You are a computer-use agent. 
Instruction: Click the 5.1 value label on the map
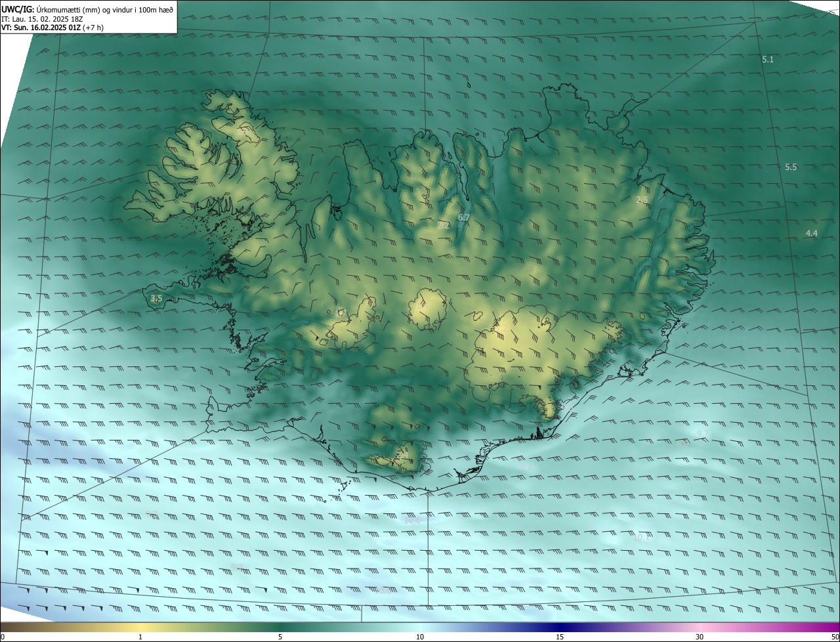[768, 60]
